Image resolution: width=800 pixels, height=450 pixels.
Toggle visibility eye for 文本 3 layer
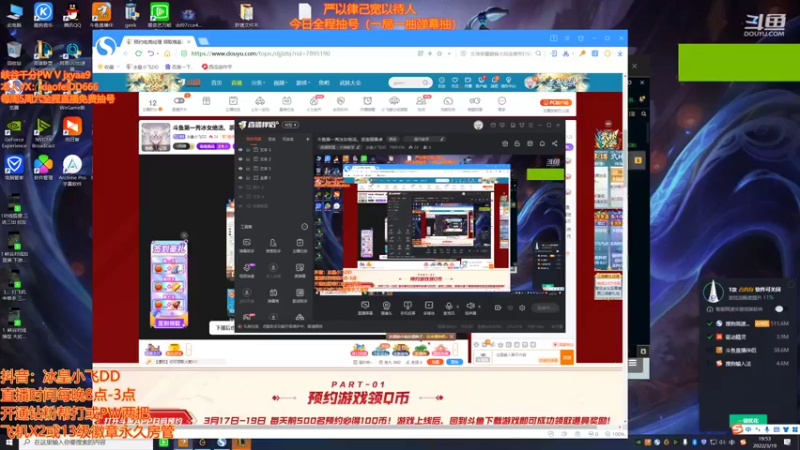pos(240,150)
